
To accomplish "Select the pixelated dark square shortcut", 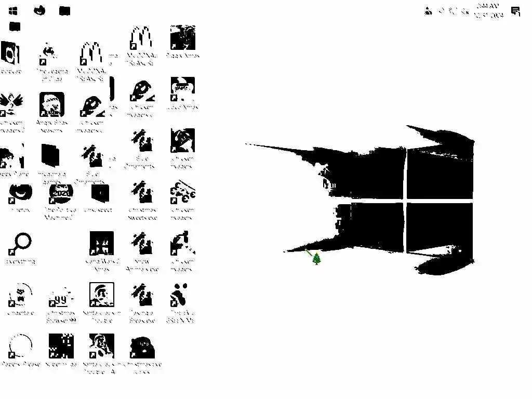I will tap(61, 345).
